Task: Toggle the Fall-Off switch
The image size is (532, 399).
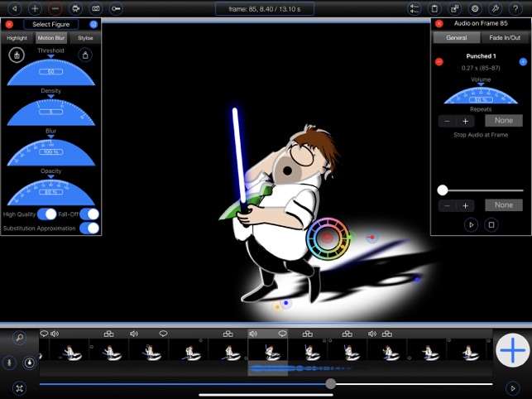Action: [89, 214]
